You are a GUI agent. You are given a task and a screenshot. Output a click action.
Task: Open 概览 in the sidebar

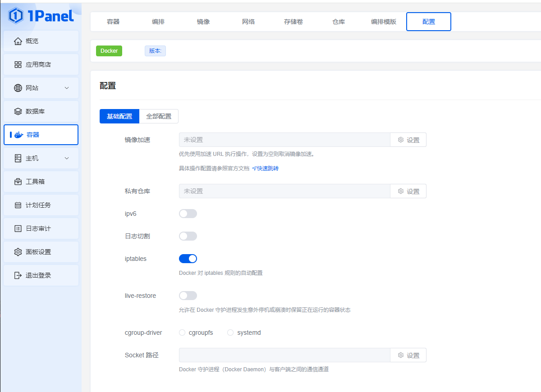(x=41, y=41)
